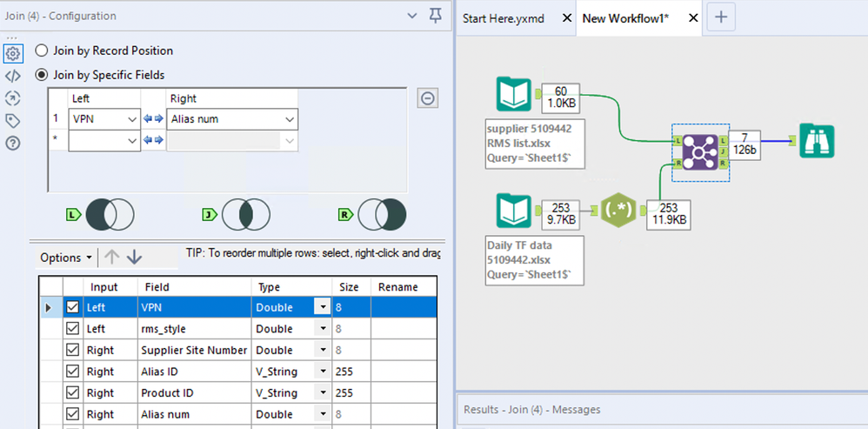The height and width of the screenshot is (429, 868).
Task: Click the inner Join Venn diagram
Action: tap(246, 215)
